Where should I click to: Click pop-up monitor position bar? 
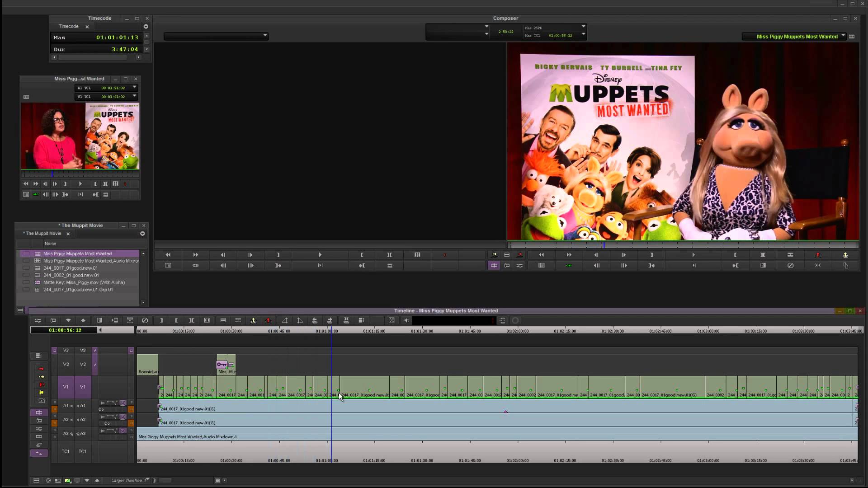point(80,174)
